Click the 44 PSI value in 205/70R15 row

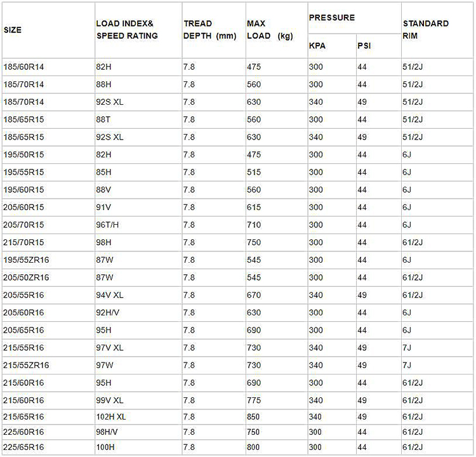[362, 225]
